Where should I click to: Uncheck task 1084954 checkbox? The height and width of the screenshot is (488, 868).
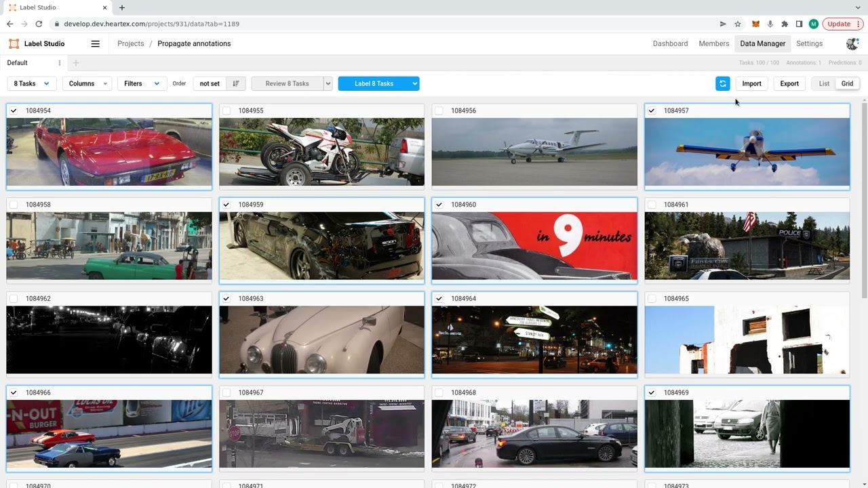click(x=14, y=110)
